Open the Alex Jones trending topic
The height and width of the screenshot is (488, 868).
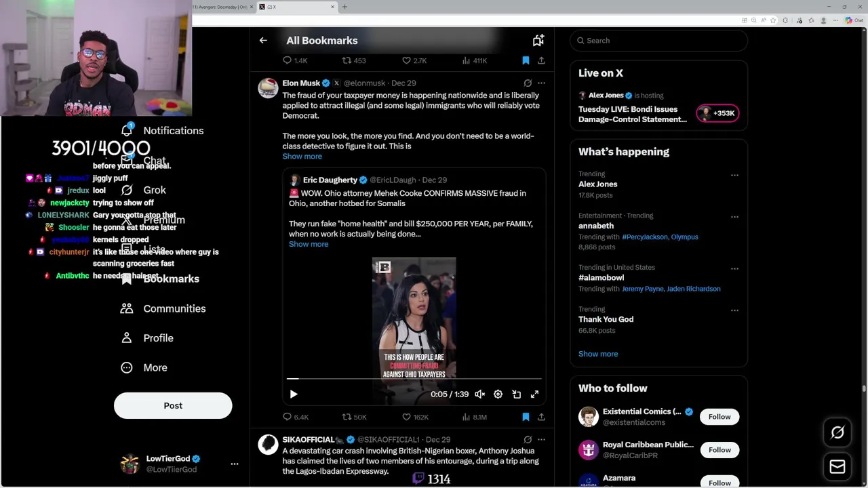coord(597,184)
